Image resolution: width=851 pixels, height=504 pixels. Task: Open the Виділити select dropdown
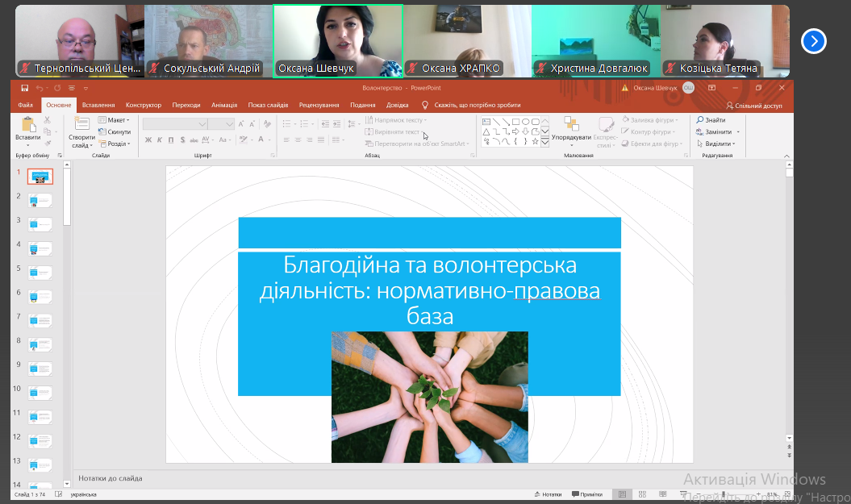715,144
